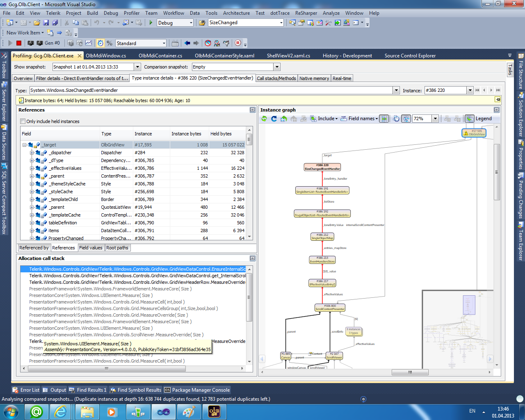The height and width of the screenshot is (420, 525).
Task: Take a memory snapshot with the camera icon
Action: tap(31, 43)
